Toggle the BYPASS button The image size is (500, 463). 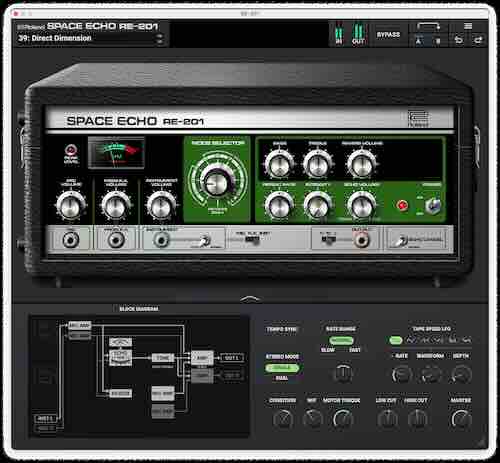(388, 35)
